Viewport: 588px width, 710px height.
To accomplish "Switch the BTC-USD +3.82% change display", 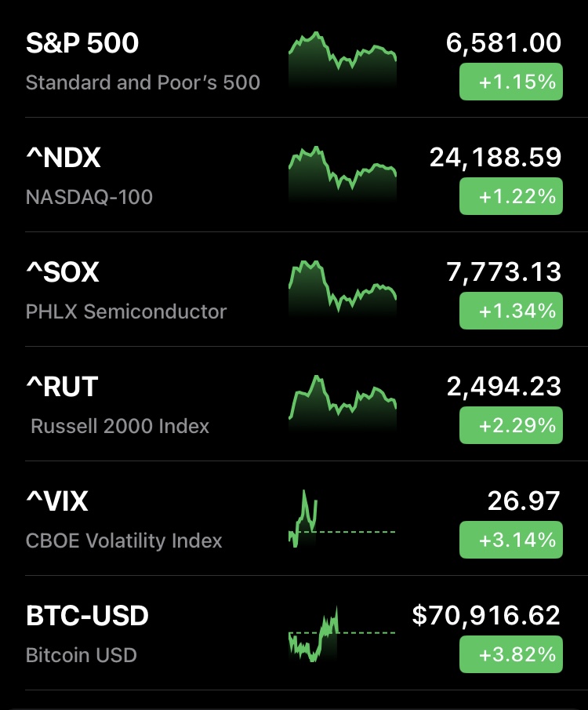I will tap(510, 654).
